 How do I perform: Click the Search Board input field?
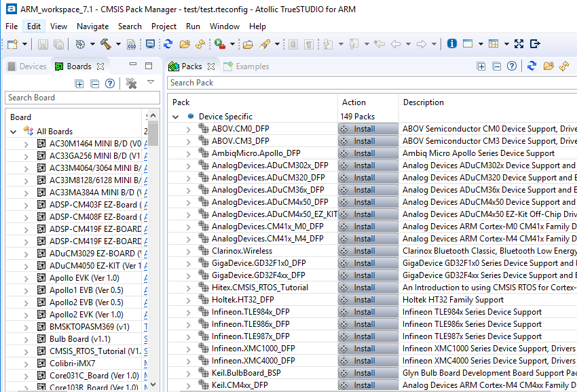click(82, 98)
